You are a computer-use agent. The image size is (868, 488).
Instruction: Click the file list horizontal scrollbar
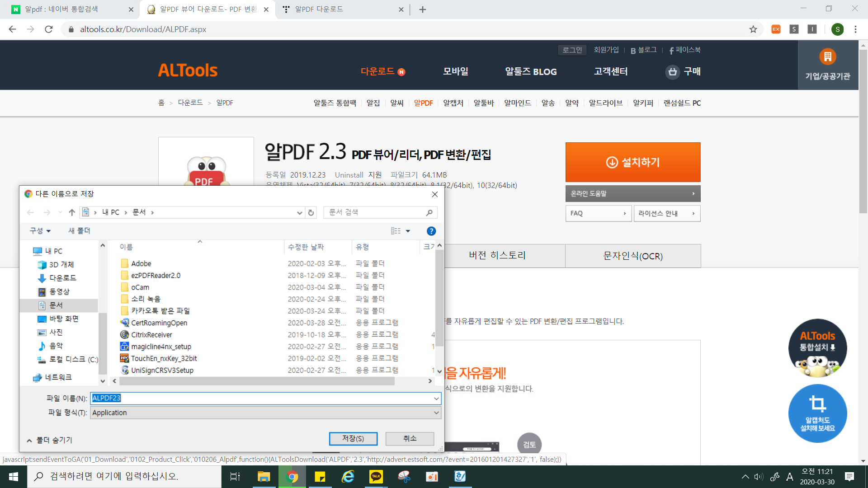[x=258, y=381]
